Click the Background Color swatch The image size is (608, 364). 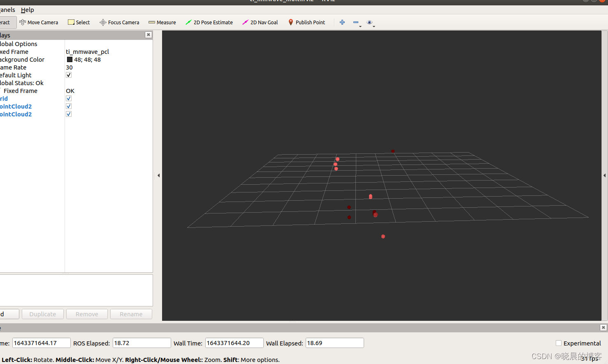coord(70,60)
